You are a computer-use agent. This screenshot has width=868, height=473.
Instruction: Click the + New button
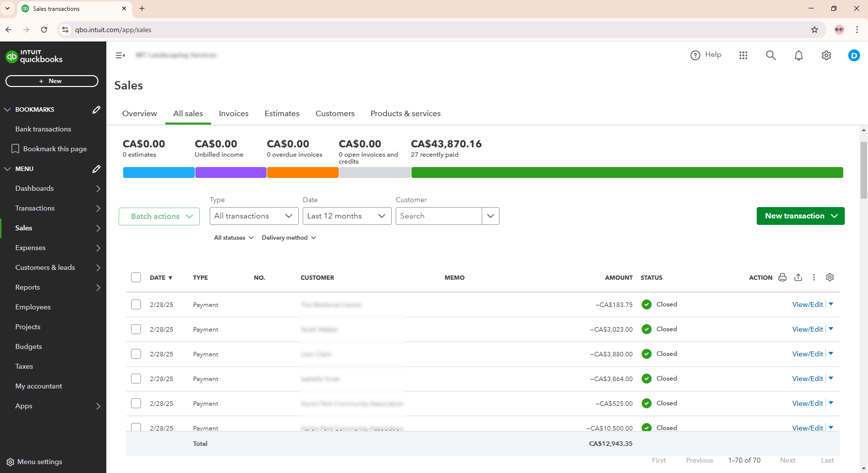coord(52,81)
